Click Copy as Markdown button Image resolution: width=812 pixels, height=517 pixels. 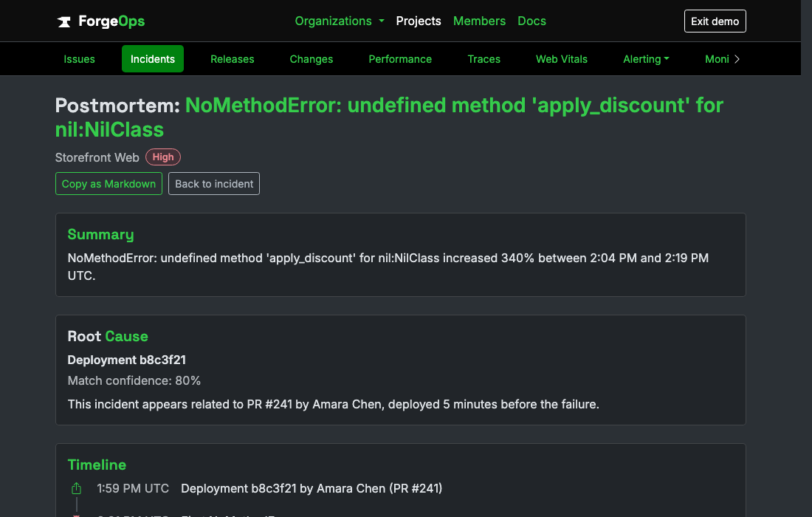[x=109, y=184]
